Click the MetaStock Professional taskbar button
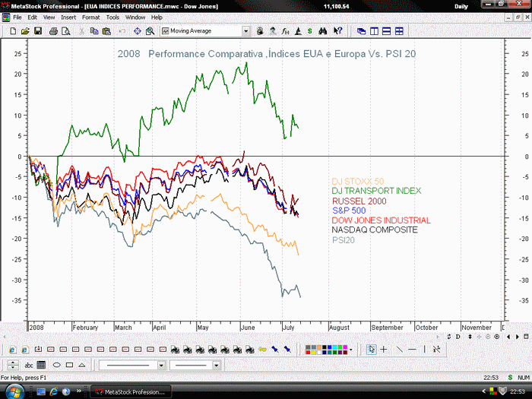Viewport: 532px width, 399px height. coord(131,392)
